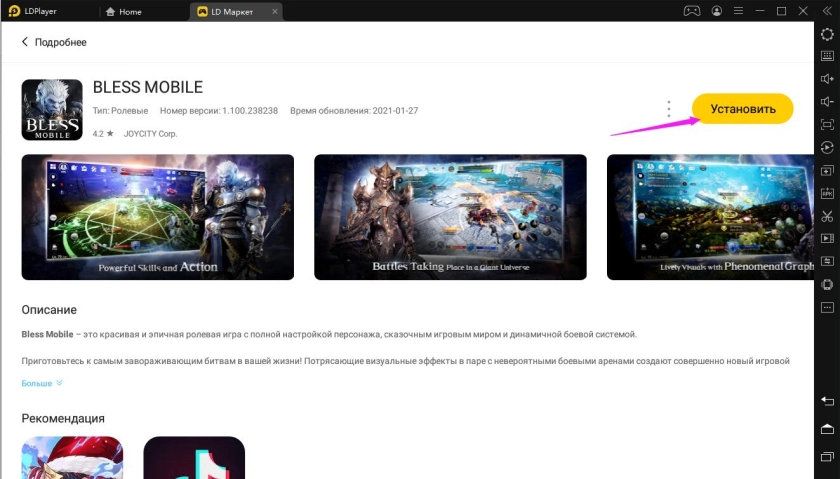Go back using Подробнее arrow
Viewport: 840px width, 479px height.
pyautogui.click(x=25, y=42)
